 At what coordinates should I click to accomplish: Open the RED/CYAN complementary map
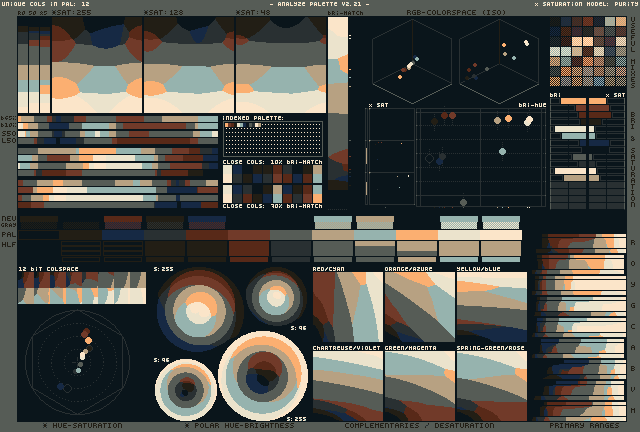(348, 307)
